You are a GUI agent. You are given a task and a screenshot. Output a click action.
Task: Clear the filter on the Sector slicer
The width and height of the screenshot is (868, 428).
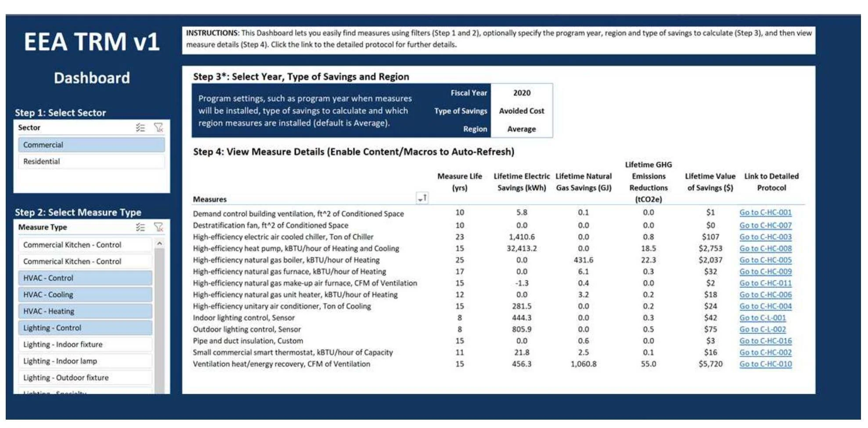158,128
